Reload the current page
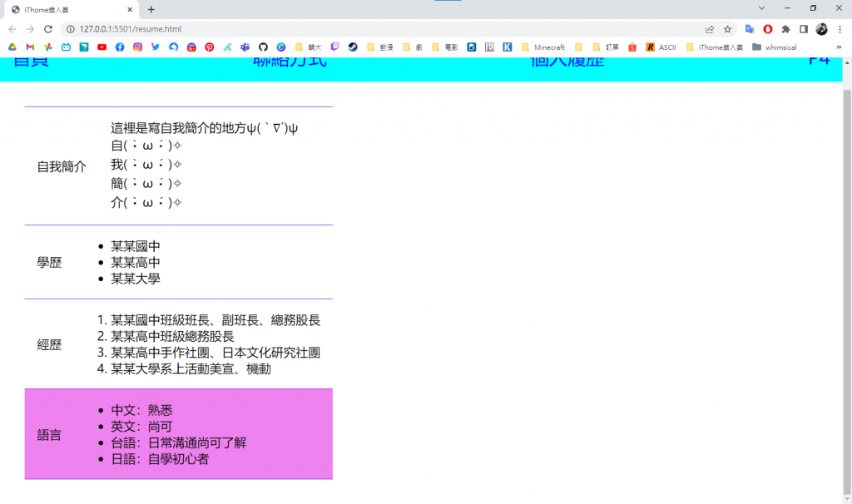The height and width of the screenshot is (504, 852). 47,29
